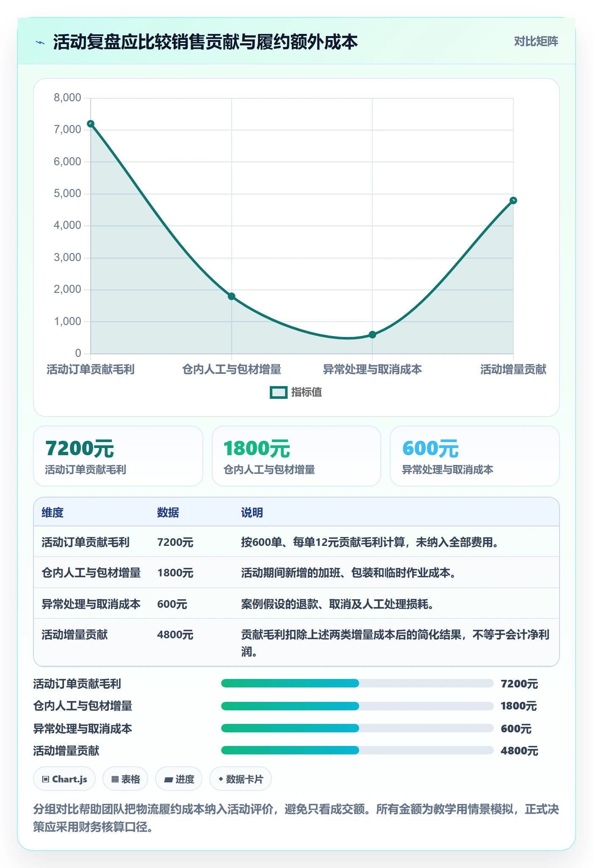Click the lightning icon beside the card title
This screenshot has height=868, width=593.
(40, 42)
